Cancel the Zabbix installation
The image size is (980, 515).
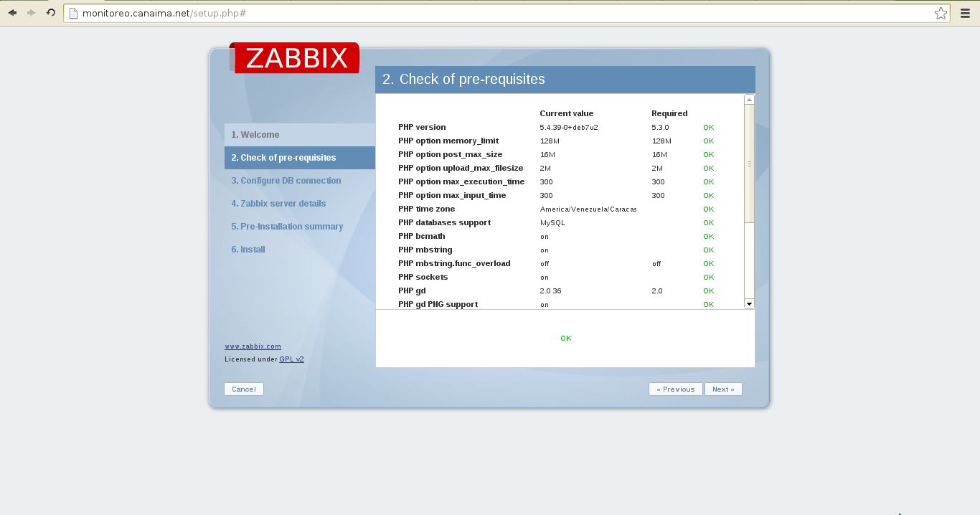(243, 389)
